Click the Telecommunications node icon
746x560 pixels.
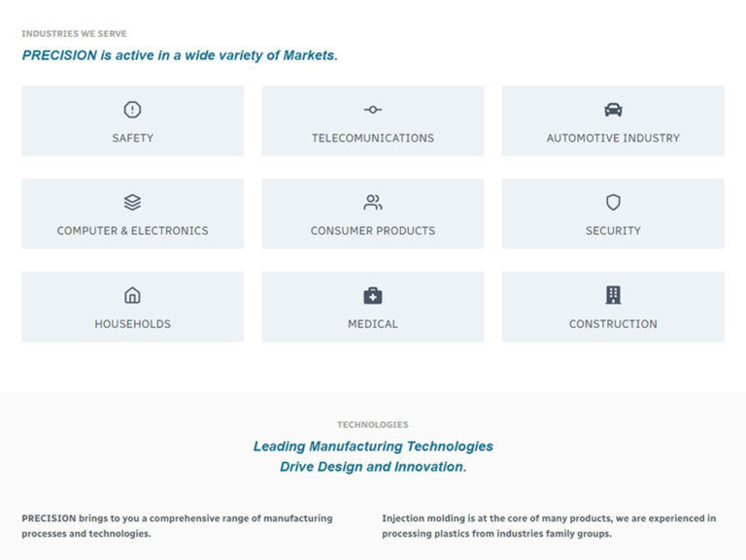(373, 110)
